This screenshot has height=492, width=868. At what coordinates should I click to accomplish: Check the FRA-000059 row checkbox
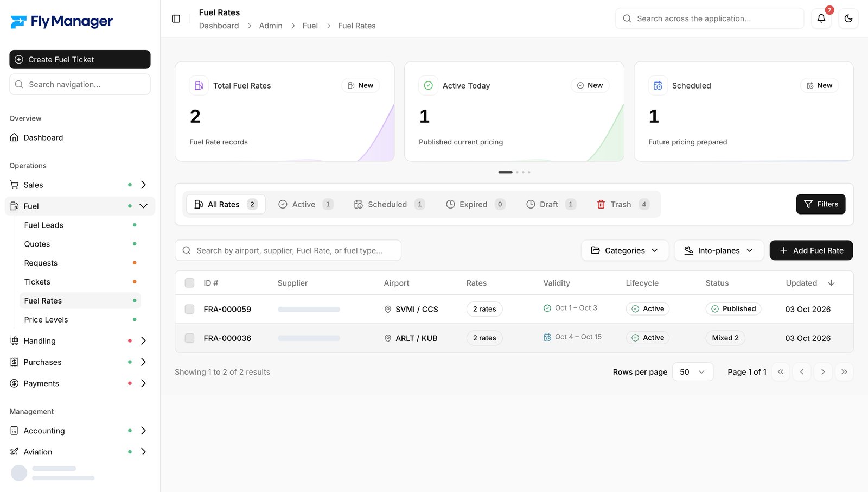tap(189, 309)
